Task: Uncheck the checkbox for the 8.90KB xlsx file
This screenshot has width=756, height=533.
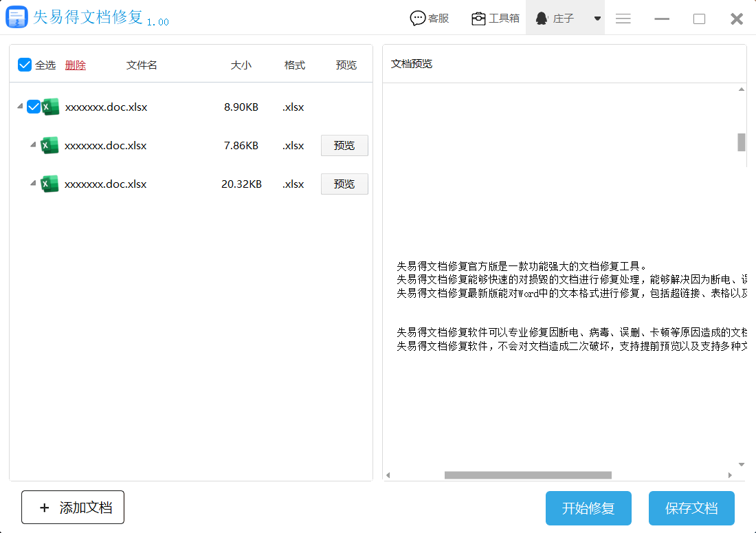Action: pos(34,107)
